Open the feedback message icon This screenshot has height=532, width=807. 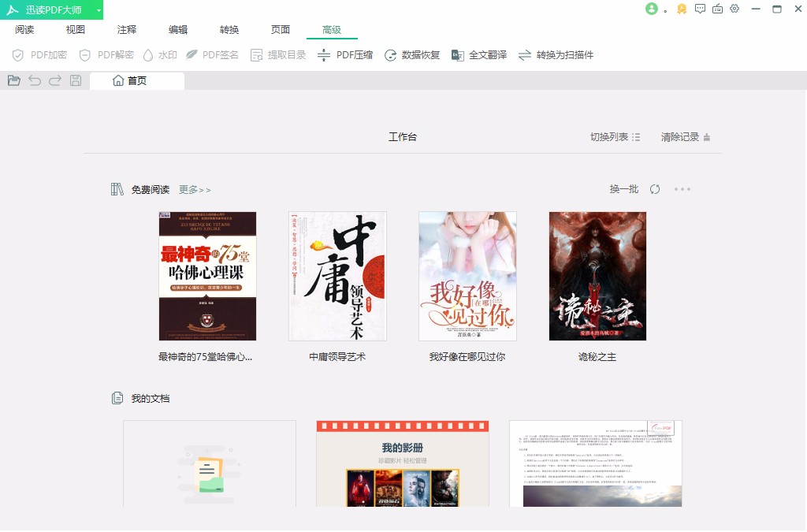699,9
